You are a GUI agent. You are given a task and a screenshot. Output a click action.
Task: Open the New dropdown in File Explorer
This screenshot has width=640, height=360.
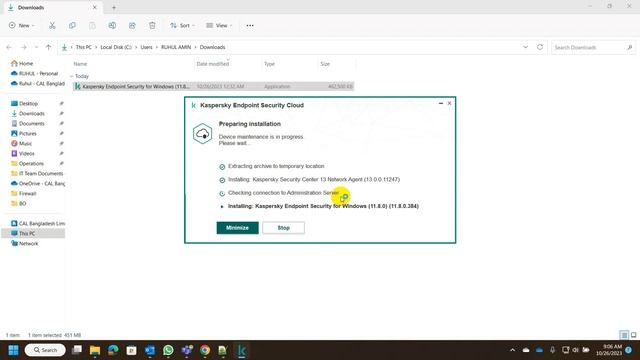(22, 25)
